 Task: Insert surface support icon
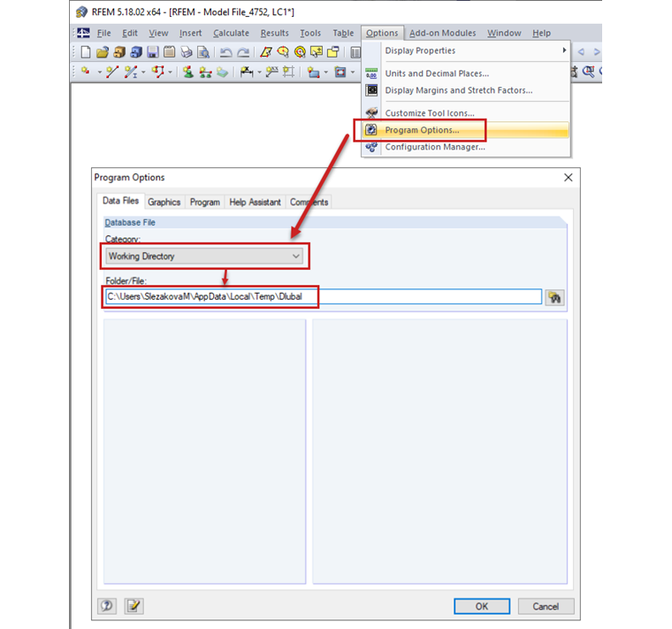click(222, 72)
